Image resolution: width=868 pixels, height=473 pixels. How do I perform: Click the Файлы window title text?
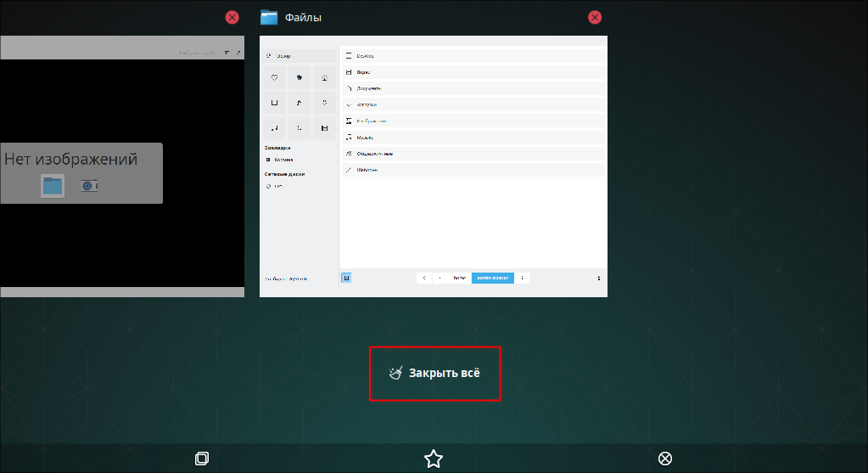(x=303, y=18)
